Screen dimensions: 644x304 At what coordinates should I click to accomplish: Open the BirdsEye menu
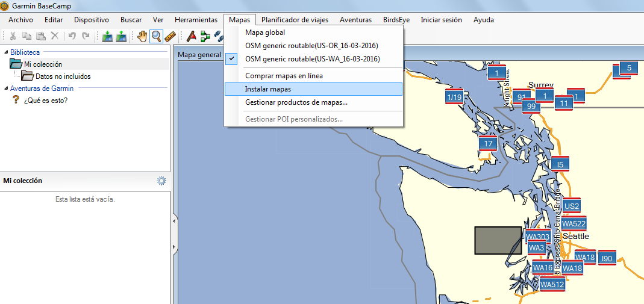pyautogui.click(x=396, y=20)
